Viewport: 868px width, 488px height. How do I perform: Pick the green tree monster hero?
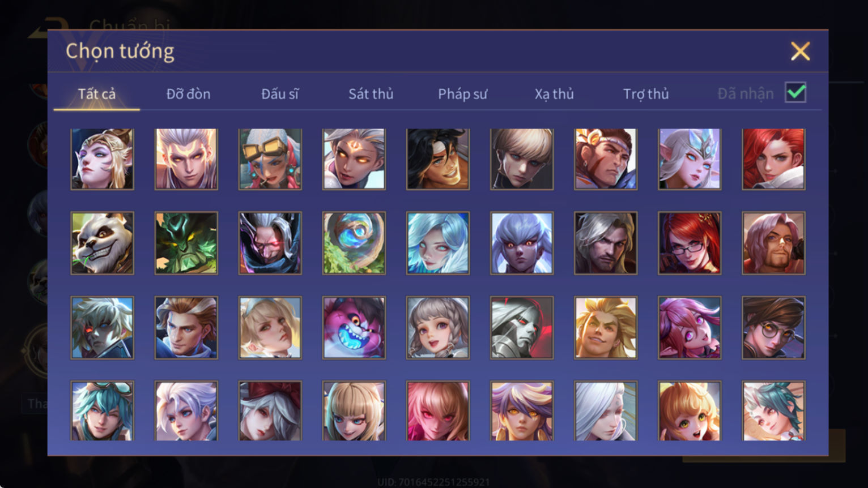tap(186, 243)
